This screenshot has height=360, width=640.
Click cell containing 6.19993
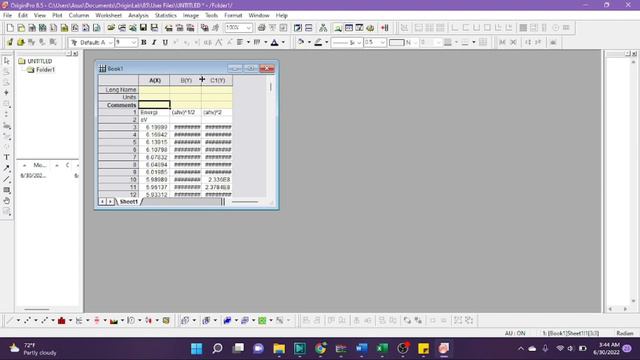pyautogui.click(x=154, y=127)
